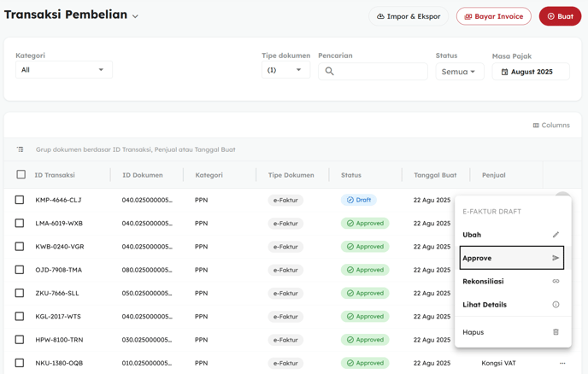Select row HPW-8100-TRN checkbox
This screenshot has width=588, height=374.
click(x=20, y=340)
